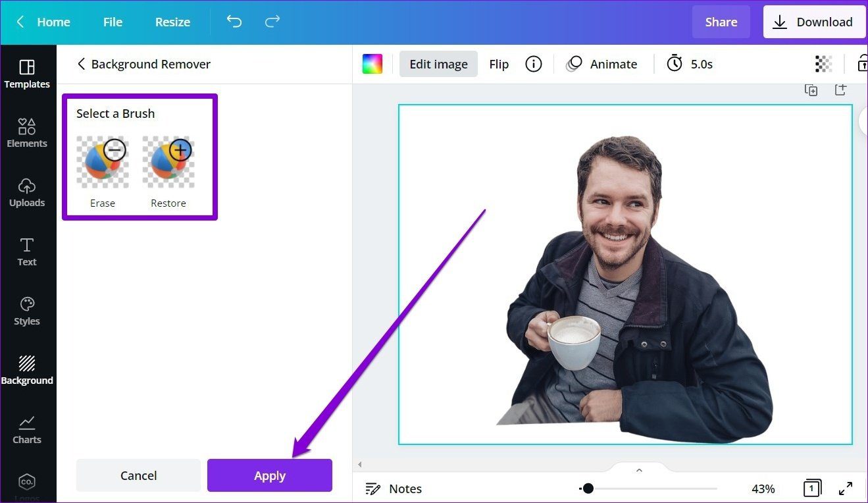Open the Charts sidebar panel

pyautogui.click(x=27, y=429)
